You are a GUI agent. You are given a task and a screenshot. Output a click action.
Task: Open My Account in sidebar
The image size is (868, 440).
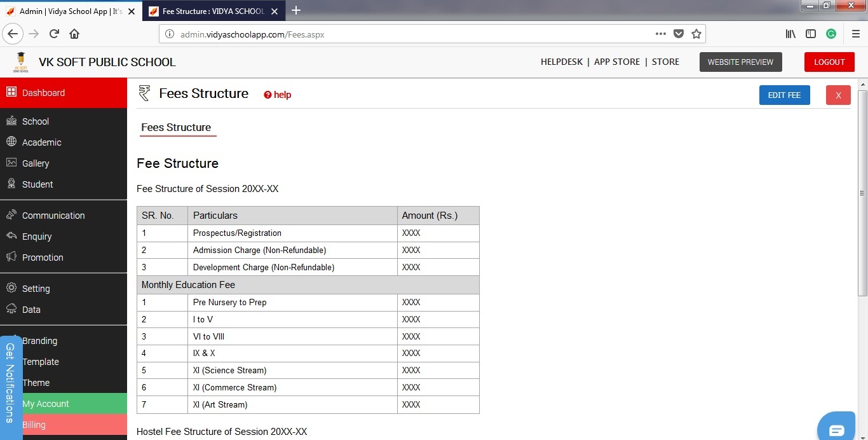(x=74, y=404)
